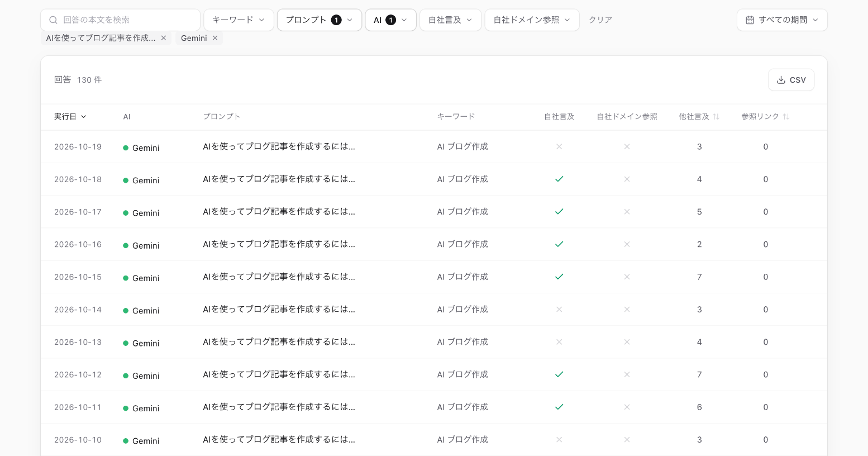Click the 自社ドメイン参照 column header
868x456 pixels.
627,117
